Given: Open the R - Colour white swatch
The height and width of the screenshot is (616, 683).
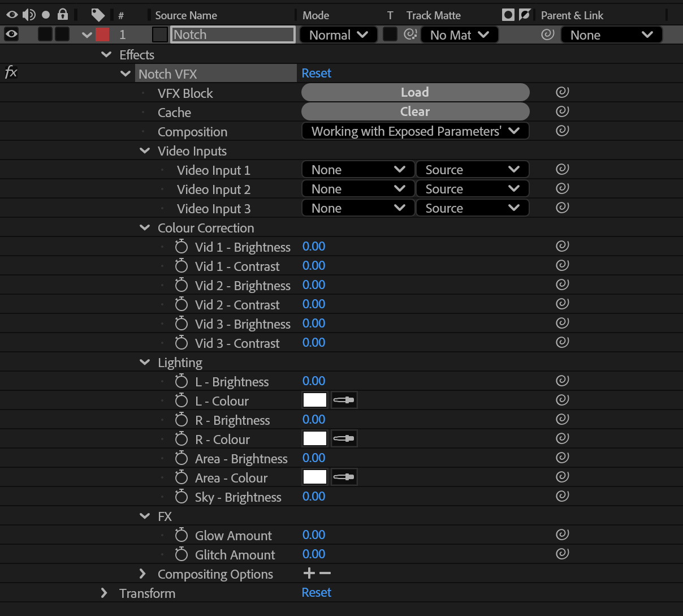Looking at the screenshot, I should [315, 439].
